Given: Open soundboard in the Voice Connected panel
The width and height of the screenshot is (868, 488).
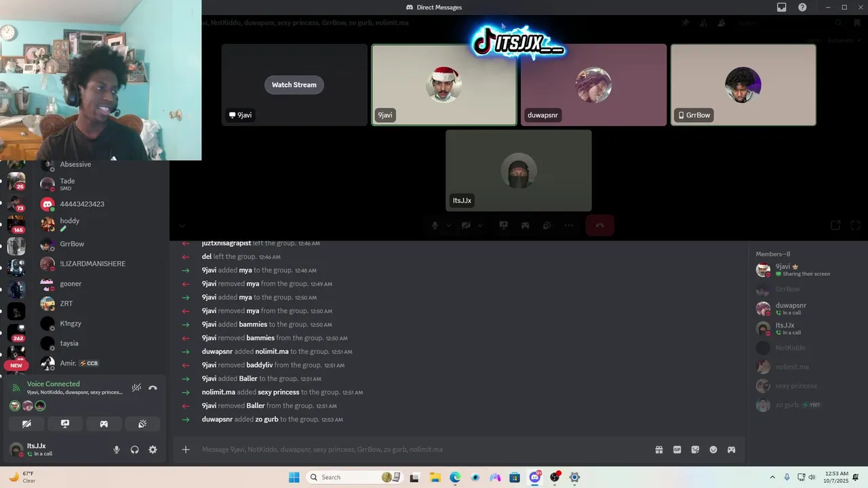Looking at the screenshot, I should pyautogui.click(x=142, y=424).
